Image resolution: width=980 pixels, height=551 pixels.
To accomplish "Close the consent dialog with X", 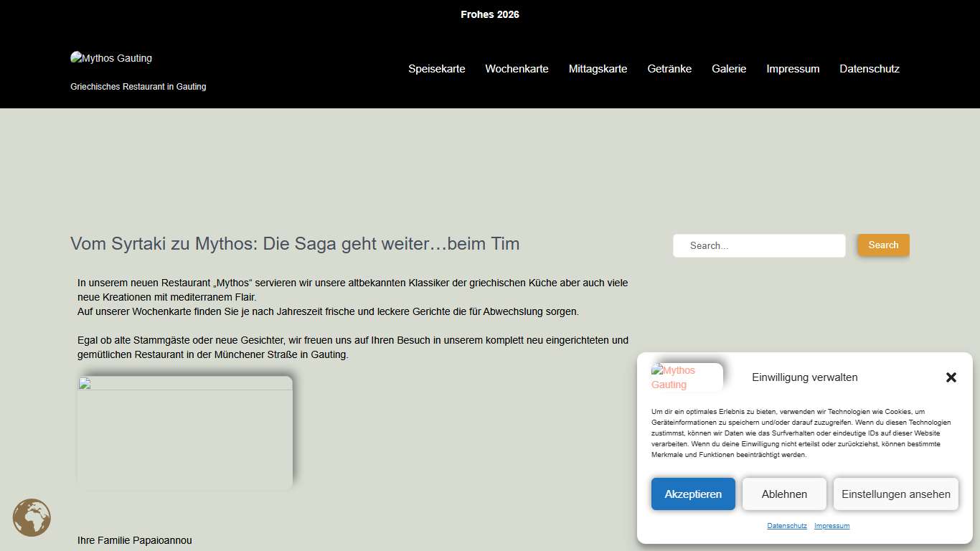I will pos(951,377).
